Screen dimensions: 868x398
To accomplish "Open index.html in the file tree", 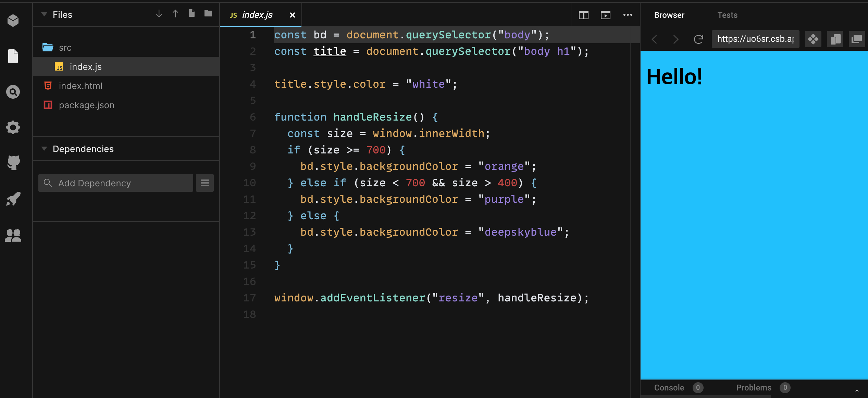I will point(80,86).
